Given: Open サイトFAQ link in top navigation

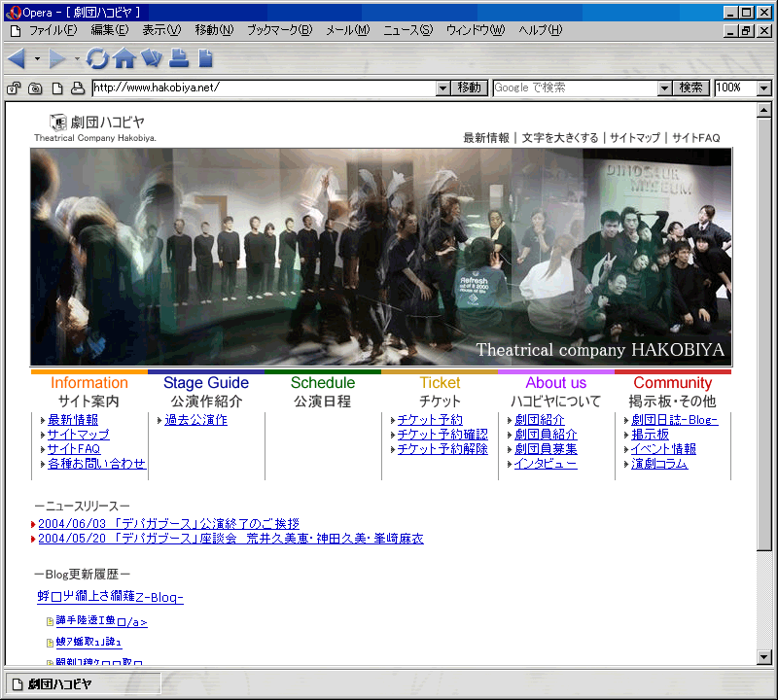Looking at the screenshot, I should coord(696,138).
